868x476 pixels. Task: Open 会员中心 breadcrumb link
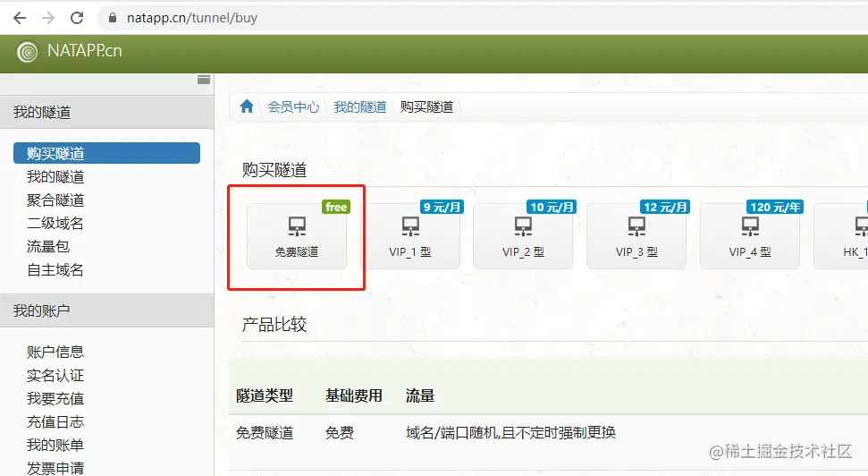293,107
